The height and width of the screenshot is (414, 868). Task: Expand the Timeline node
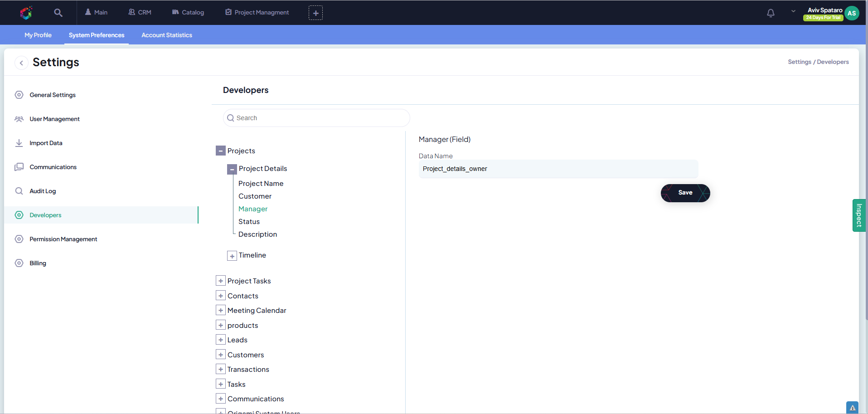pos(232,256)
